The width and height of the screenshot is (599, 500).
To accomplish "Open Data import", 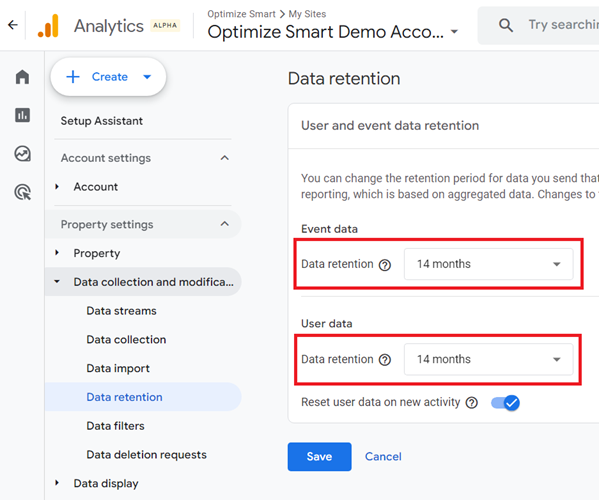I will click(x=118, y=369).
